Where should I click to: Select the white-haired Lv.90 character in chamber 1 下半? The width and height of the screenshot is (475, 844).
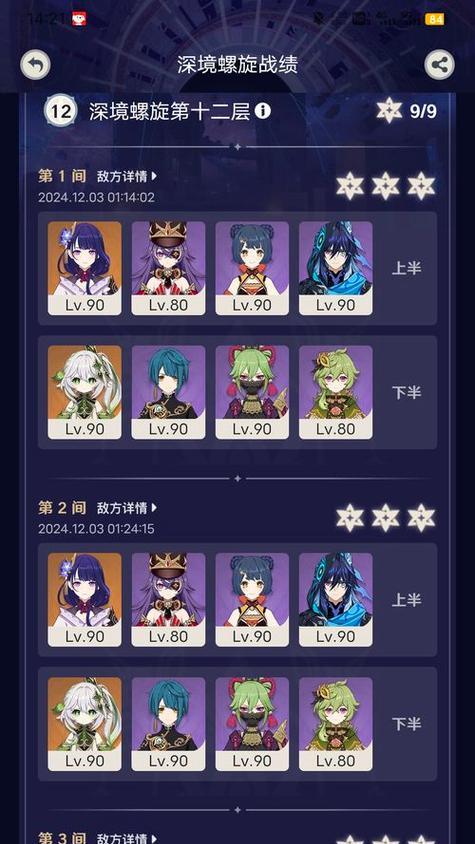tap(85, 392)
